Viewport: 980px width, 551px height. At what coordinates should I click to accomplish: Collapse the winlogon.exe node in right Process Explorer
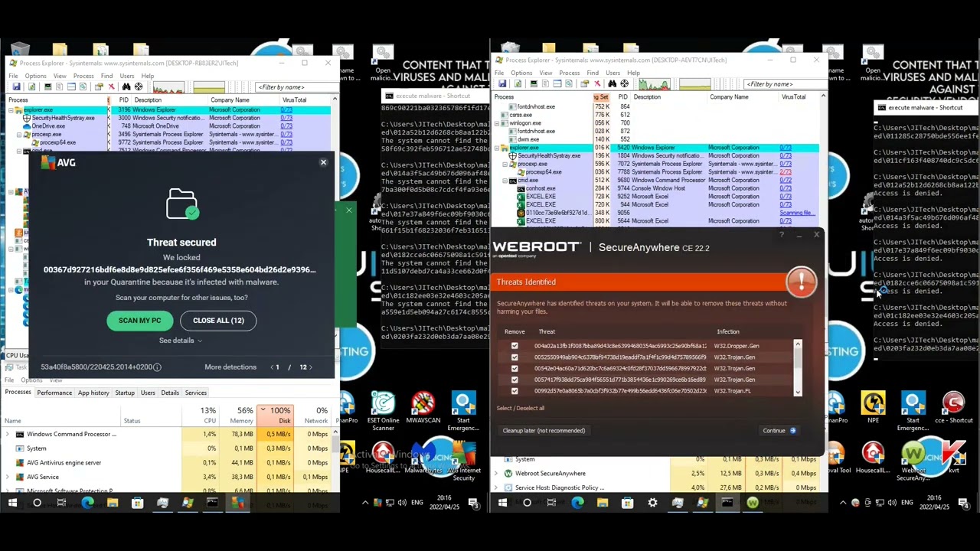pos(497,123)
